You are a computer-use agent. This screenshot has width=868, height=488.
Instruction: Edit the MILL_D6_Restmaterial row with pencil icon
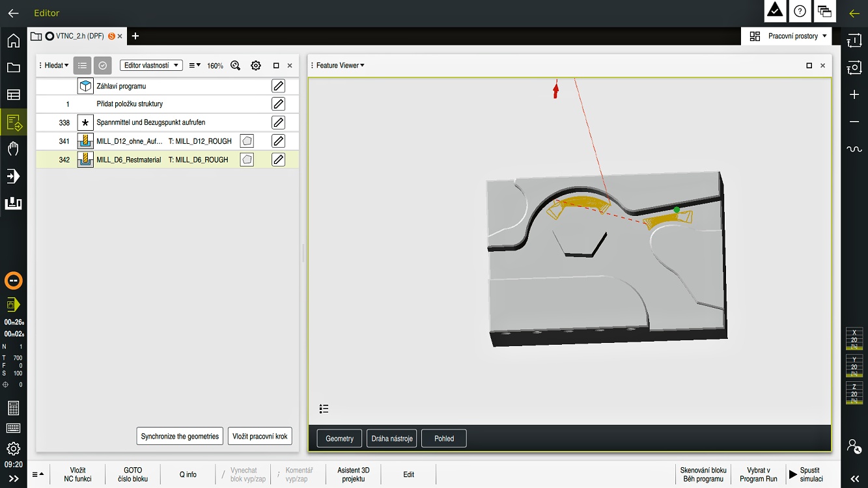pos(278,159)
